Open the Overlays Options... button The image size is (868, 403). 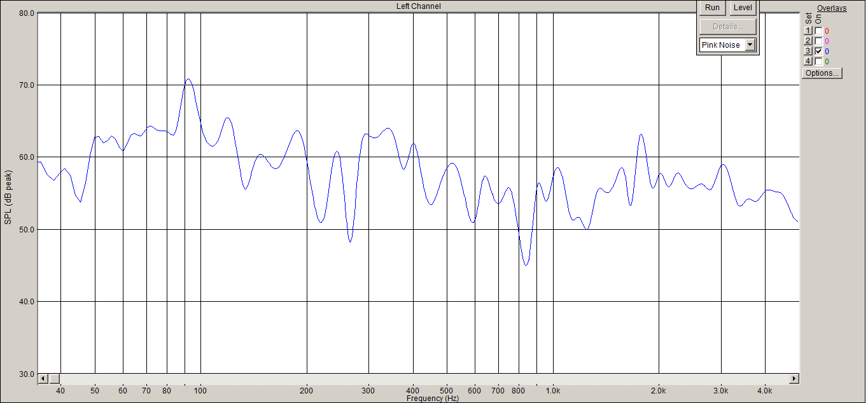[822, 73]
